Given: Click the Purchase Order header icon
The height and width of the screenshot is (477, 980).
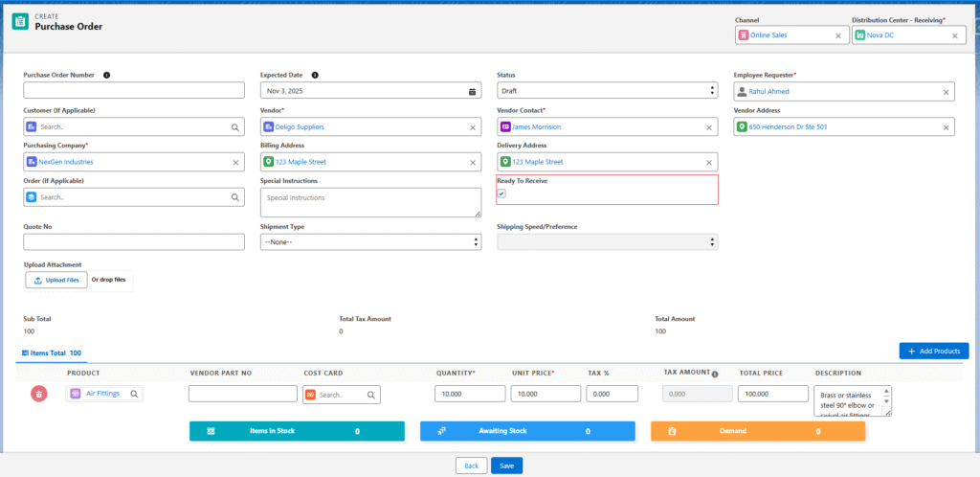Looking at the screenshot, I should (x=20, y=22).
